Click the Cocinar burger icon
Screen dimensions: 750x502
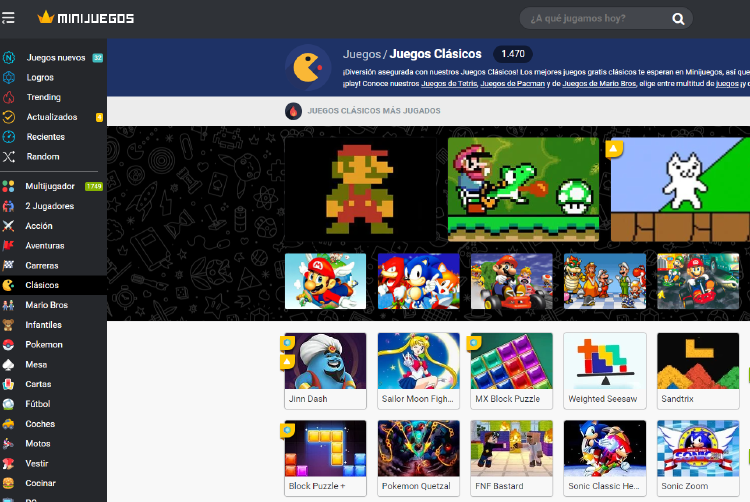pos(9,483)
